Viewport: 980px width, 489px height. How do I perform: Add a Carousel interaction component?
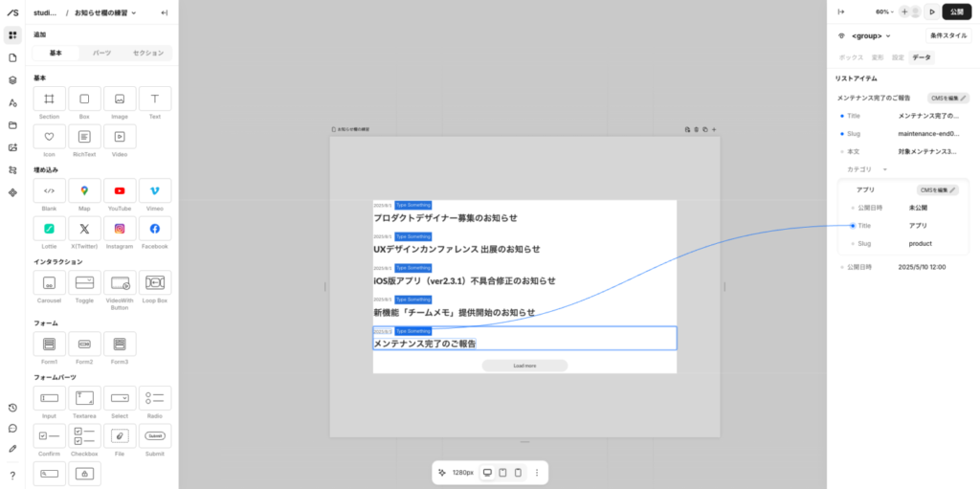(49, 283)
